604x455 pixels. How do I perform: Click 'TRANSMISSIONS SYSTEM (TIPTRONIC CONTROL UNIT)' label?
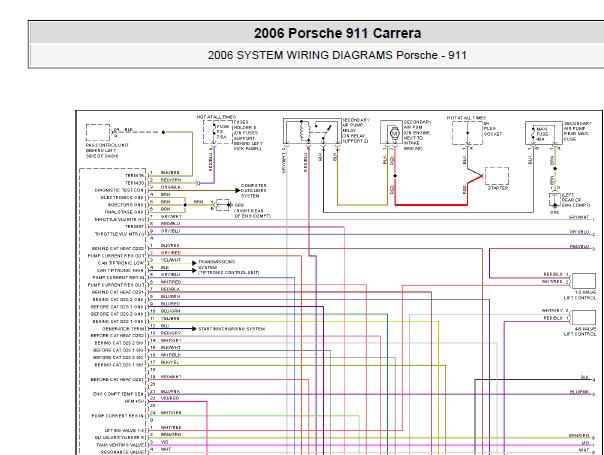click(x=228, y=267)
